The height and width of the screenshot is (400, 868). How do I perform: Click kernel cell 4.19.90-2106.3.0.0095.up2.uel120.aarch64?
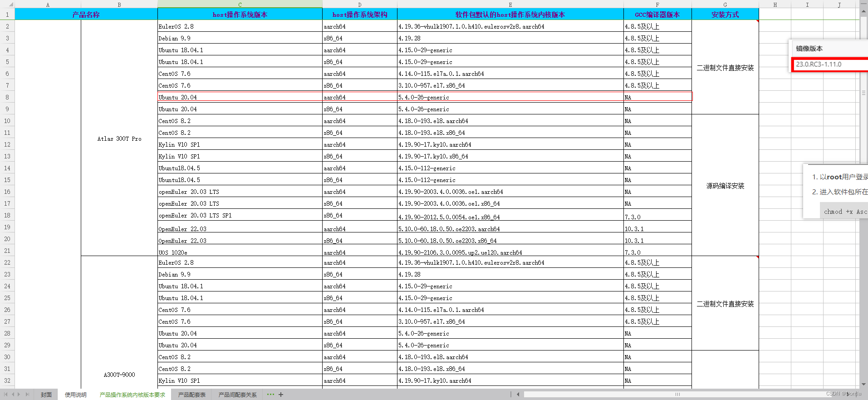510,251
